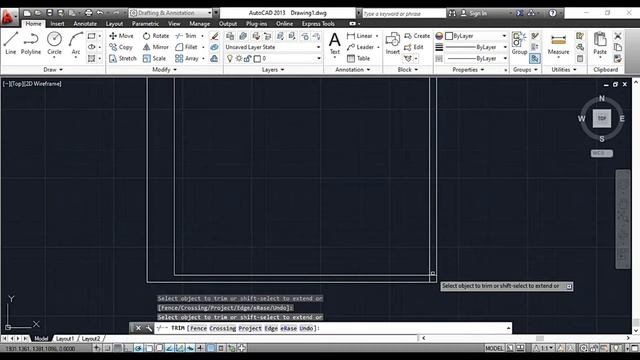Click the Insert block tool

coord(393,44)
